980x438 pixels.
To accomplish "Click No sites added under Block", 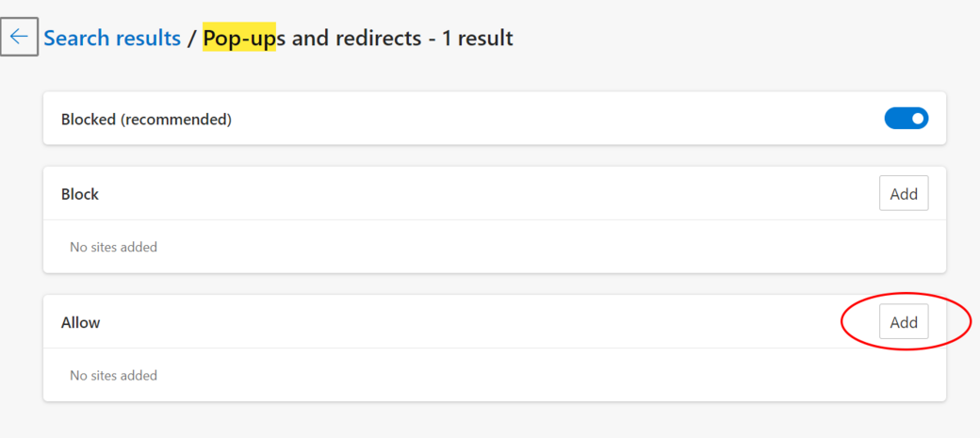I will pyautogui.click(x=113, y=247).
